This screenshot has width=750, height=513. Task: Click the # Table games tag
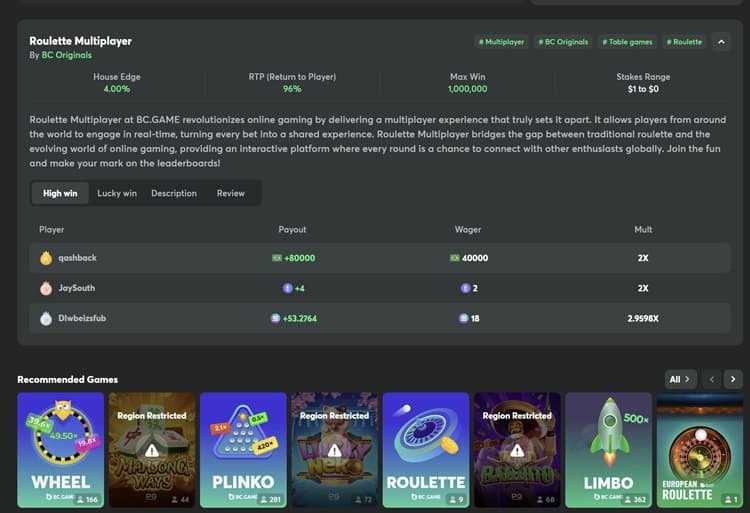coord(627,42)
